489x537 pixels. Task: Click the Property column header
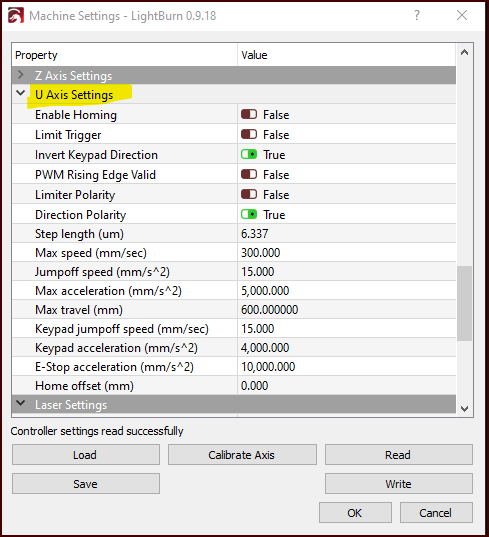pyautogui.click(x=125, y=55)
